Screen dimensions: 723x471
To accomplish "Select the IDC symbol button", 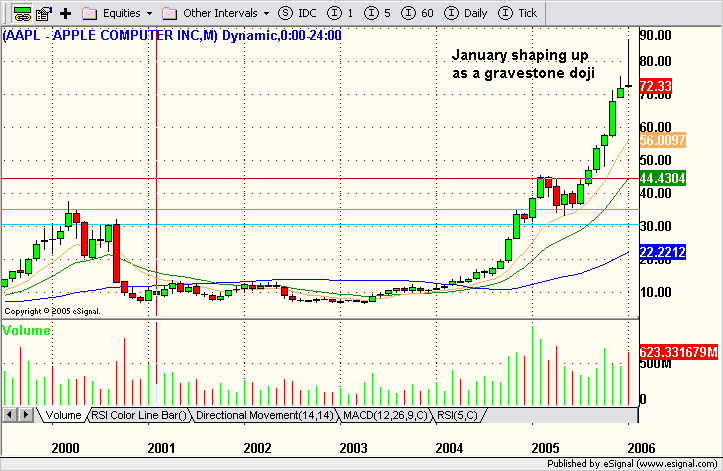I will 297,13.
